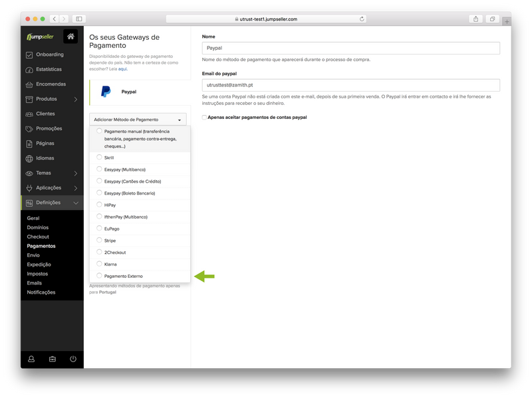Viewport: 532px width, 398px height.
Task: Click the Nome input field
Action: (351, 48)
